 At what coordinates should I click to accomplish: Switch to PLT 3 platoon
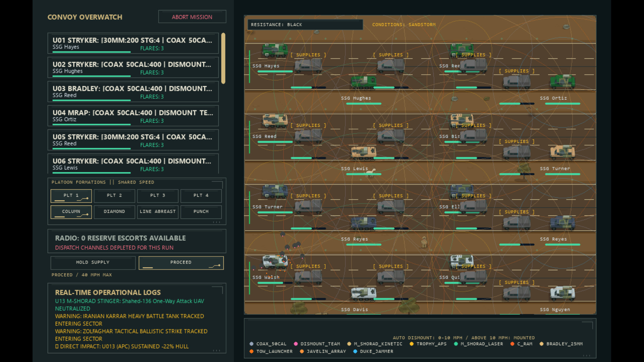coord(158,196)
